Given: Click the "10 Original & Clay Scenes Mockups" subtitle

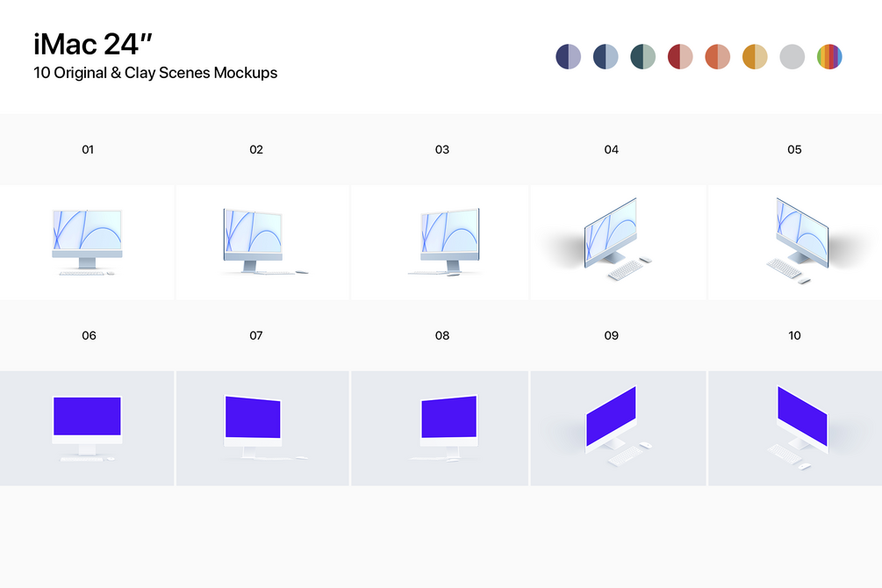Looking at the screenshot, I should point(155,73).
